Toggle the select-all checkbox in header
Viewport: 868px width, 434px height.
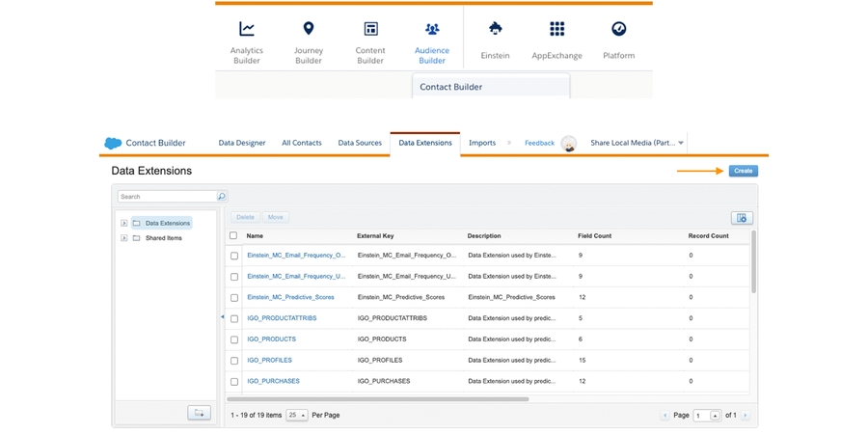click(x=233, y=235)
